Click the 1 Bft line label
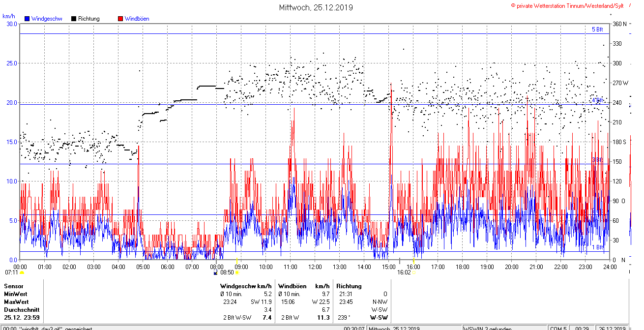This screenshot has height=330, width=644. click(597, 247)
